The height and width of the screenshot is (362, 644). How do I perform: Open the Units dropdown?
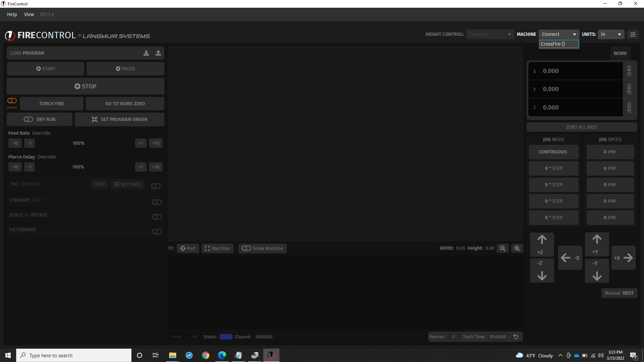tap(610, 35)
